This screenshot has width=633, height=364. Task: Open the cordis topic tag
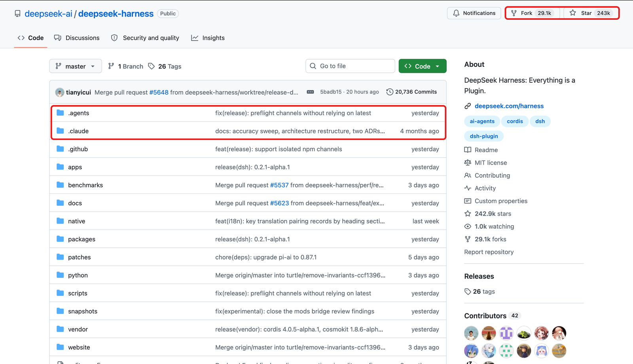point(515,121)
